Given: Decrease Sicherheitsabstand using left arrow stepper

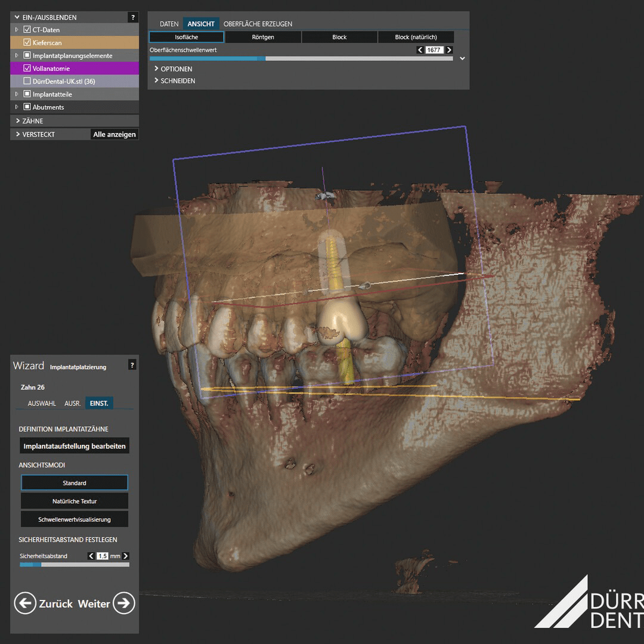Looking at the screenshot, I should (x=91, y=555).
